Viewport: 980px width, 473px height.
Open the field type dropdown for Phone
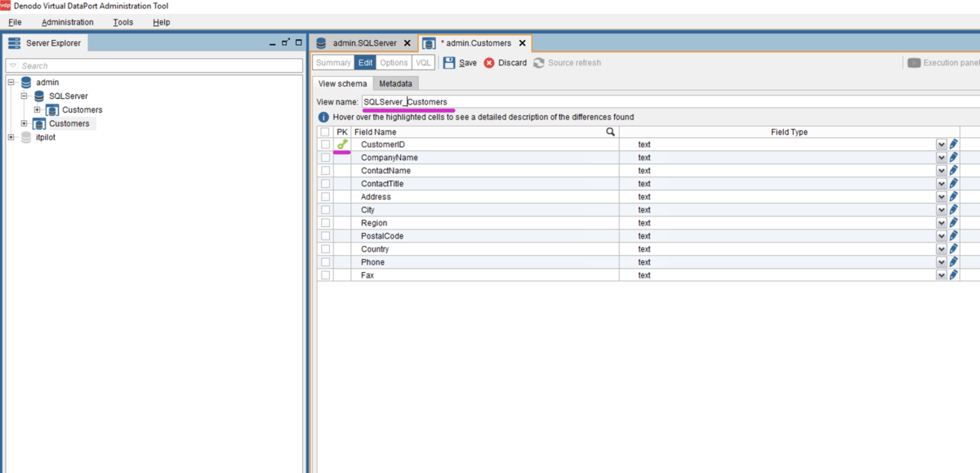[941, 262]
